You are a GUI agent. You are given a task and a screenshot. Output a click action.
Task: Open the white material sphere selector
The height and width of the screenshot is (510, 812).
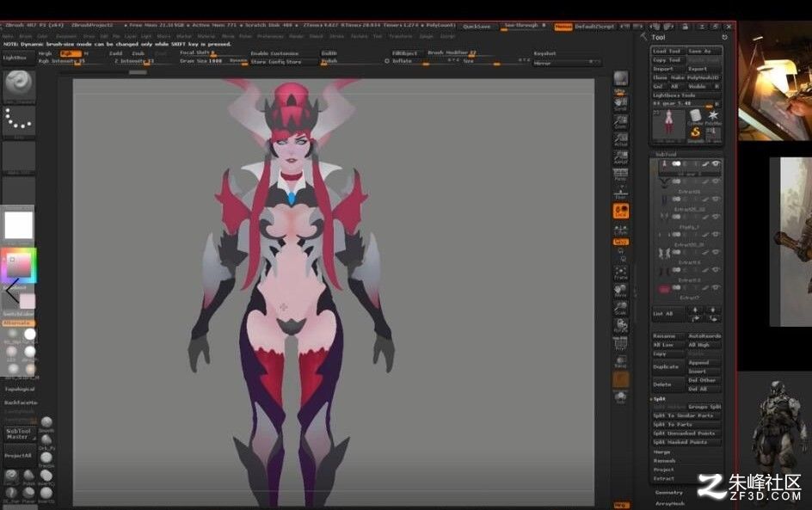[30, 335]
